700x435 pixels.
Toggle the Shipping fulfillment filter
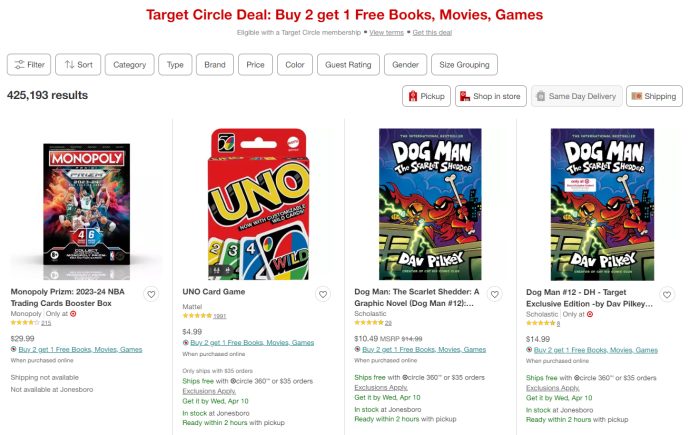653,96
